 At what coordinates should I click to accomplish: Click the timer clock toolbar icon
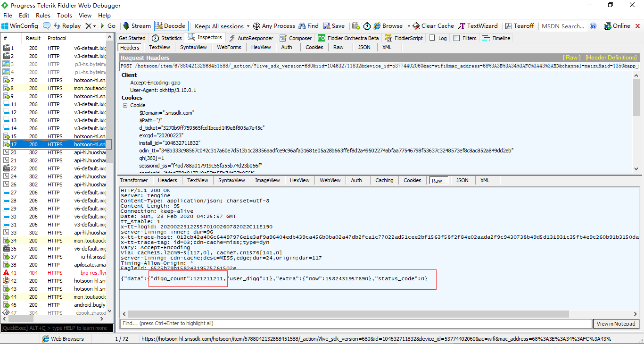tap(367, 26)
